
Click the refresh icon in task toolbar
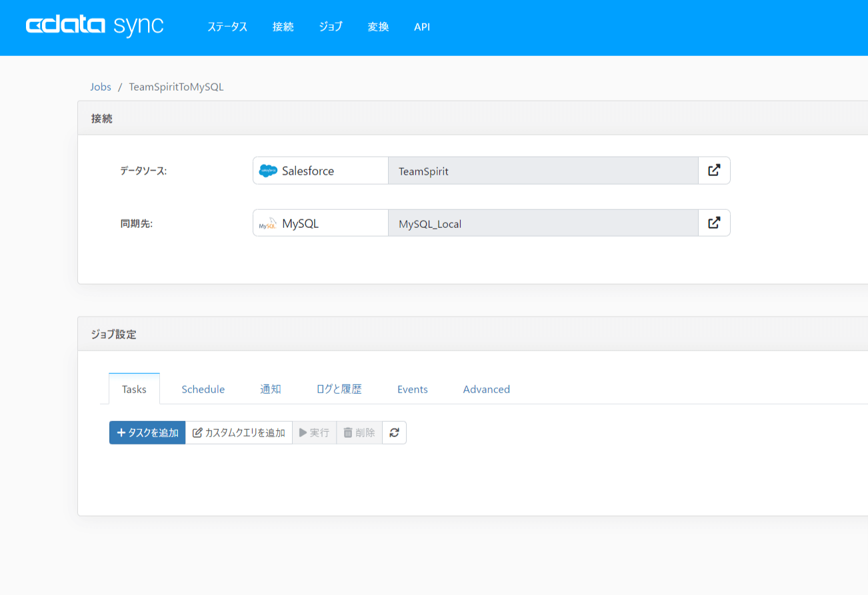pyautogui.click(x=394, y=432)
